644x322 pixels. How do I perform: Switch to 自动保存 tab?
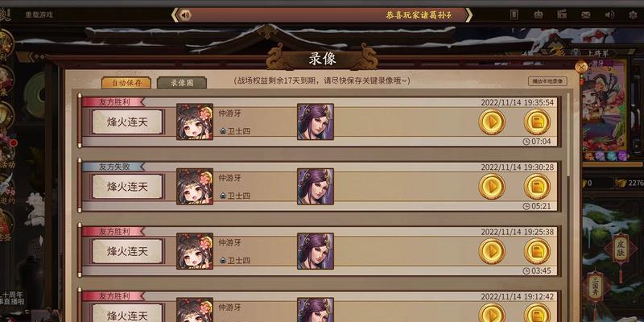126,83
